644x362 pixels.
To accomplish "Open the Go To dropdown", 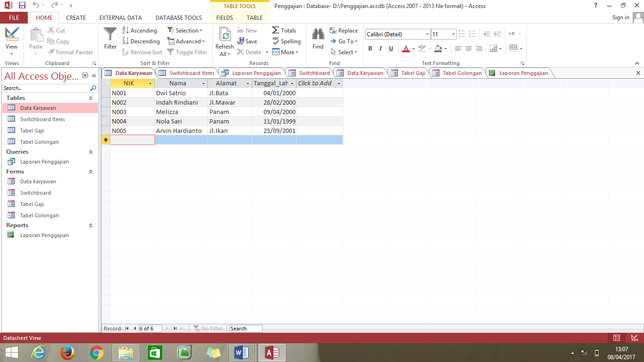I will 344,41.
